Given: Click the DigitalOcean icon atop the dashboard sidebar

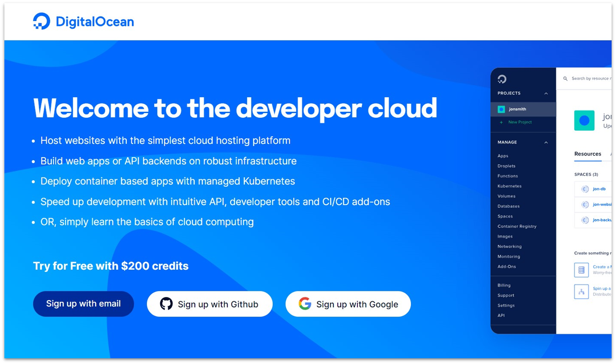Looking at the screenshot, I should pyautogui.click(x=502, y=79).
